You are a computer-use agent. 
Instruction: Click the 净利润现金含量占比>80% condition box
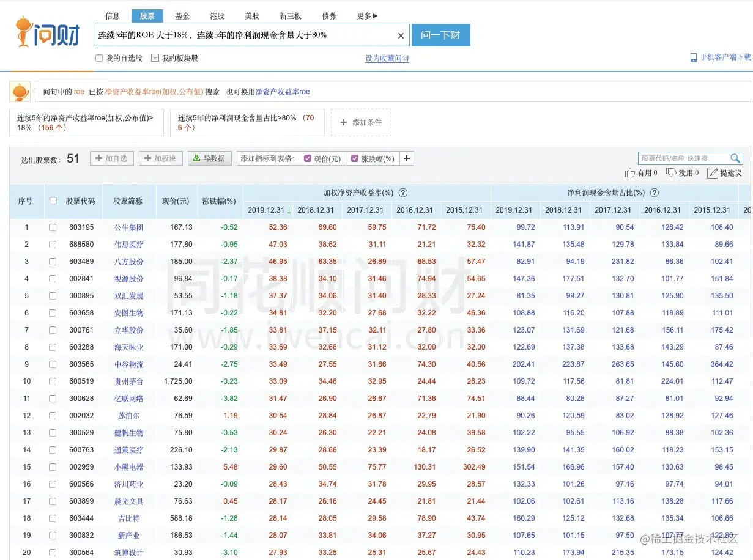247,122
